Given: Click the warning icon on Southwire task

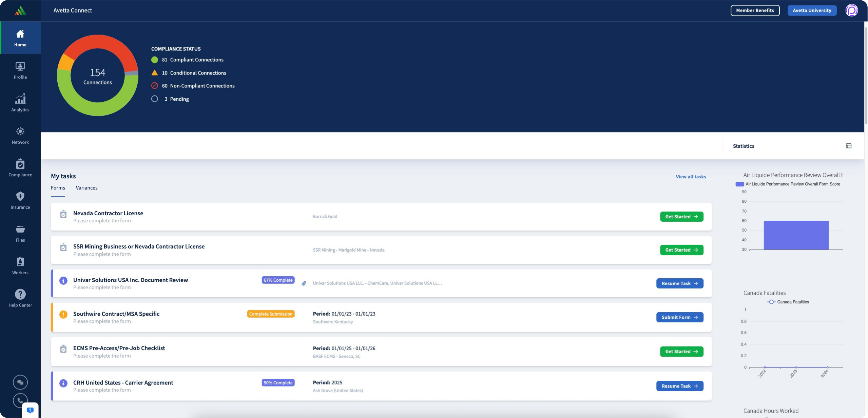Looking at the screenshot, I should click(x=63, y=315).
